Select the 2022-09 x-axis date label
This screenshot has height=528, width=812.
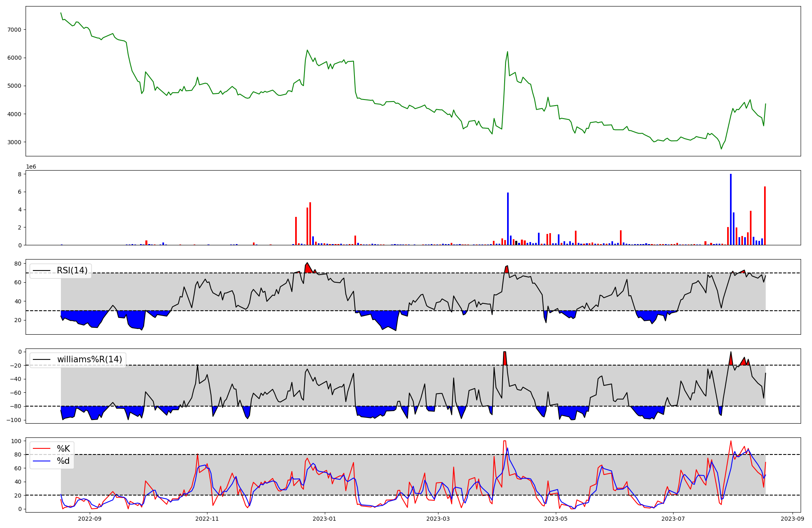tap(90, 519)
